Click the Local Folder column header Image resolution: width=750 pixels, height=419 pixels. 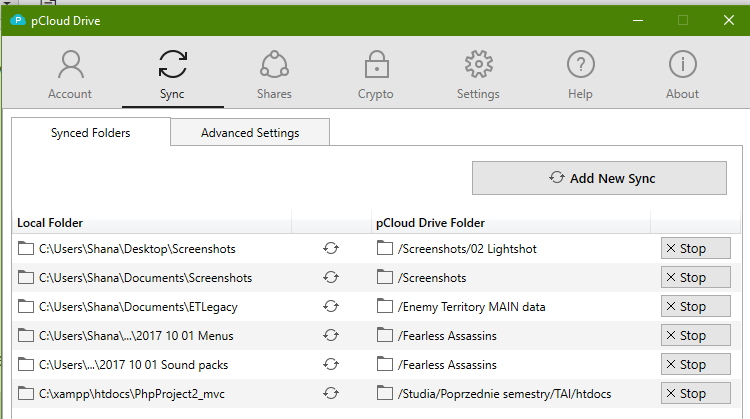pyautogui.click(x=152, y=223)
